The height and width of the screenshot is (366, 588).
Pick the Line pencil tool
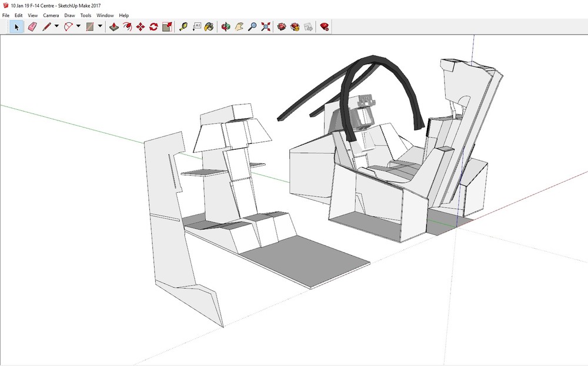click(x=46, y=26)
